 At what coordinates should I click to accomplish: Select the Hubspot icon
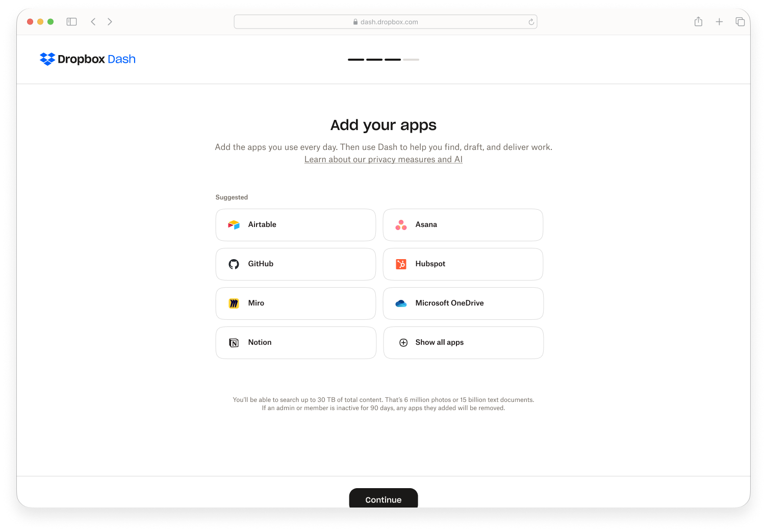pyautogui.click(x=401, y=264)
